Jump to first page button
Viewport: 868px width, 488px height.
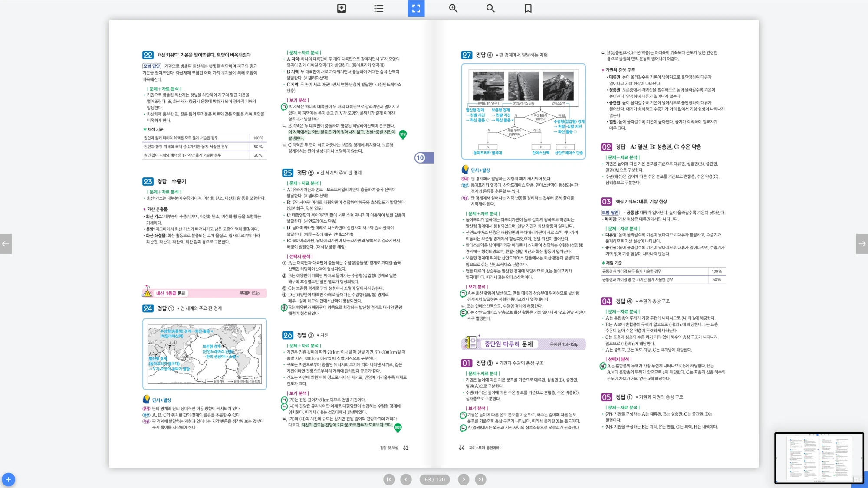coord(389,479)
